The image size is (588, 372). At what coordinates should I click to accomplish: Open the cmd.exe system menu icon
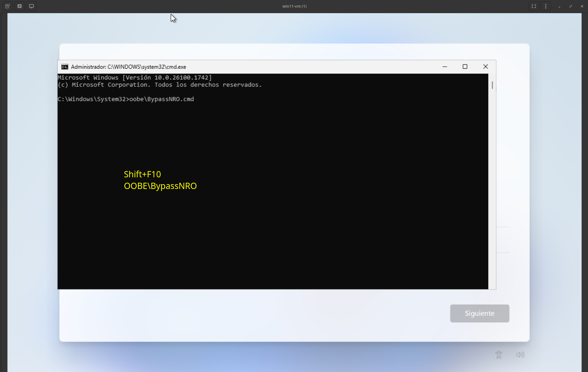pos(65,67)
